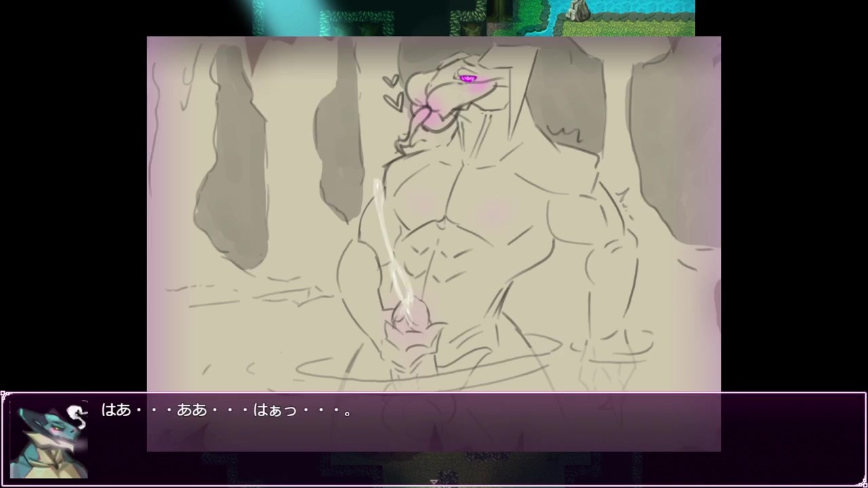Screen dimensions: 868x488
Task: Click the rock on the grass map tile
Action: [x=578, y=9]
